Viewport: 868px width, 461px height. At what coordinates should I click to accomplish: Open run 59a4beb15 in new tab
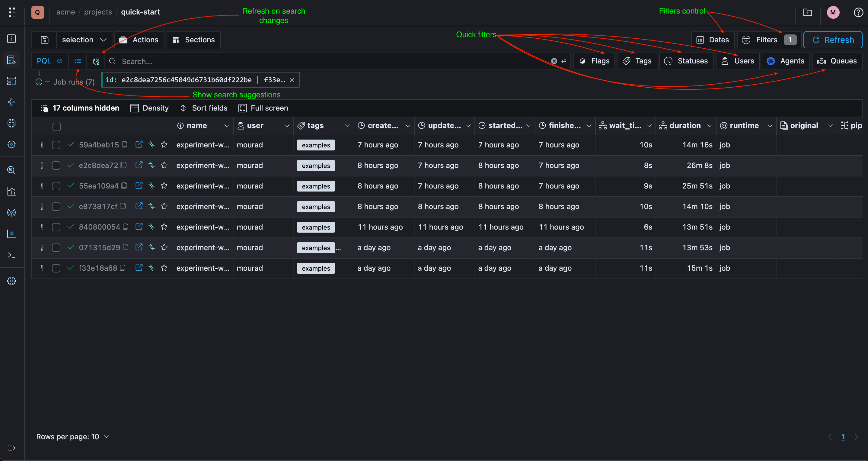139,145
